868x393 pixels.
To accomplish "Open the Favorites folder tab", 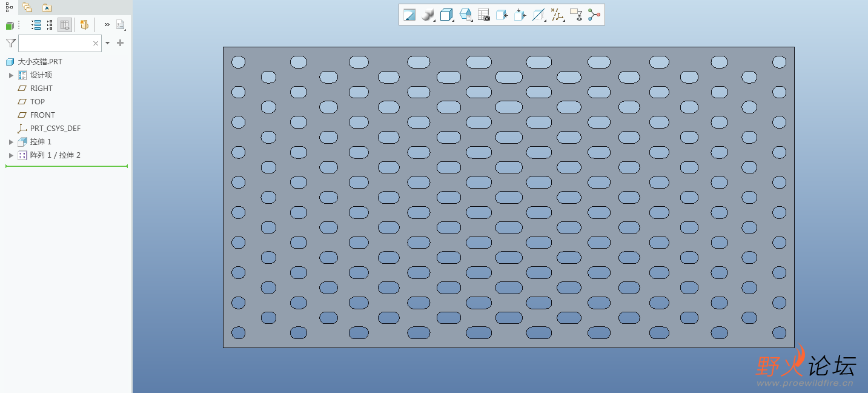I will pyautogui.click(x=47, y=8).
